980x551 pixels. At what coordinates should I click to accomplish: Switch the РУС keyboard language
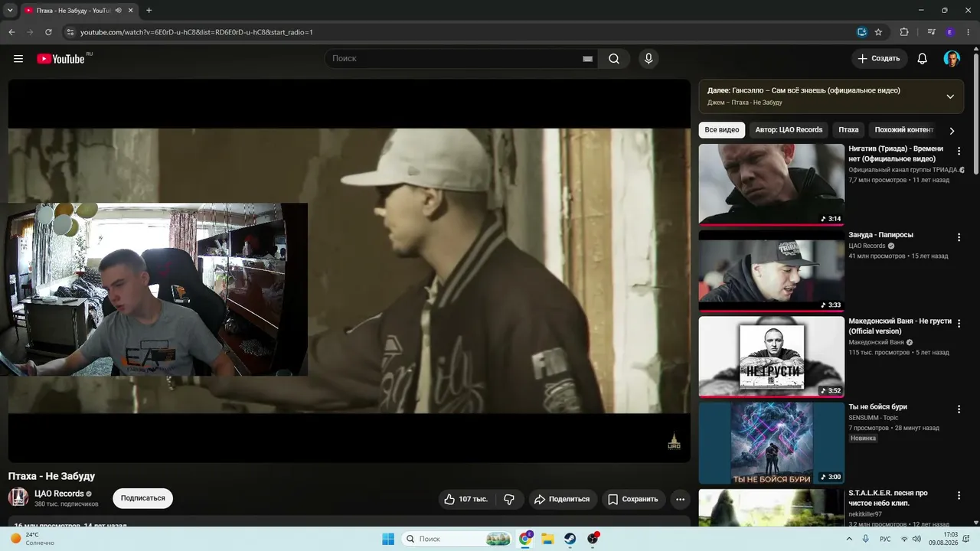pos(885,539)
